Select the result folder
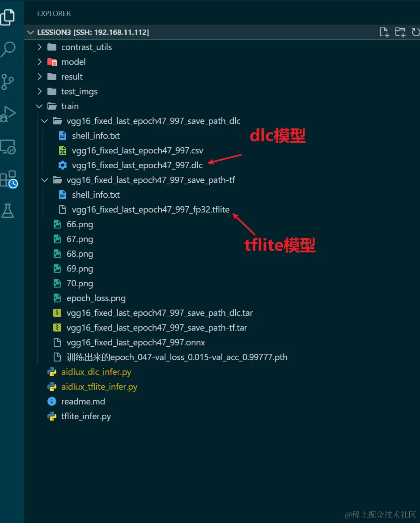 click(72, 77)
